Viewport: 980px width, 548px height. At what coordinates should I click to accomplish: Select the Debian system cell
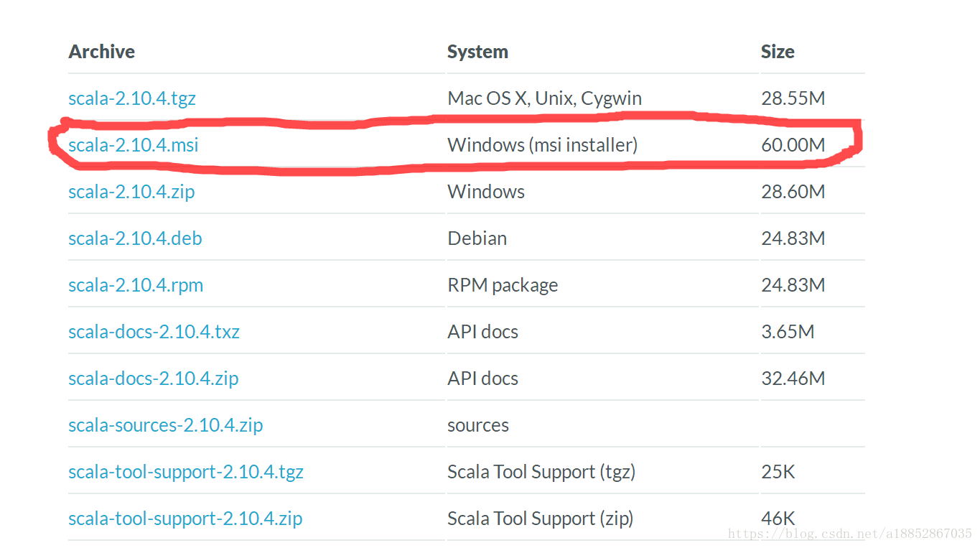(x=477, y=238)
